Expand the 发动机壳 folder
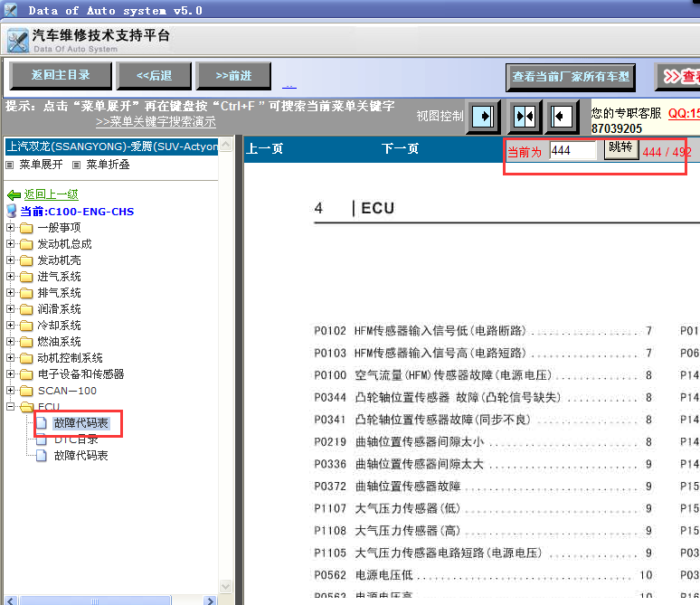 pyautogui.click(x=10, y=260)
